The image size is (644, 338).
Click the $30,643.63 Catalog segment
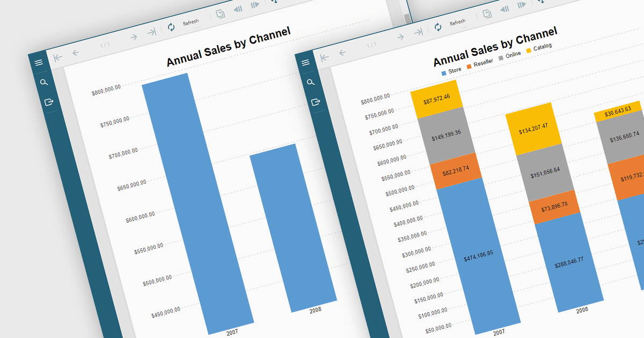[x=618, y=112]
